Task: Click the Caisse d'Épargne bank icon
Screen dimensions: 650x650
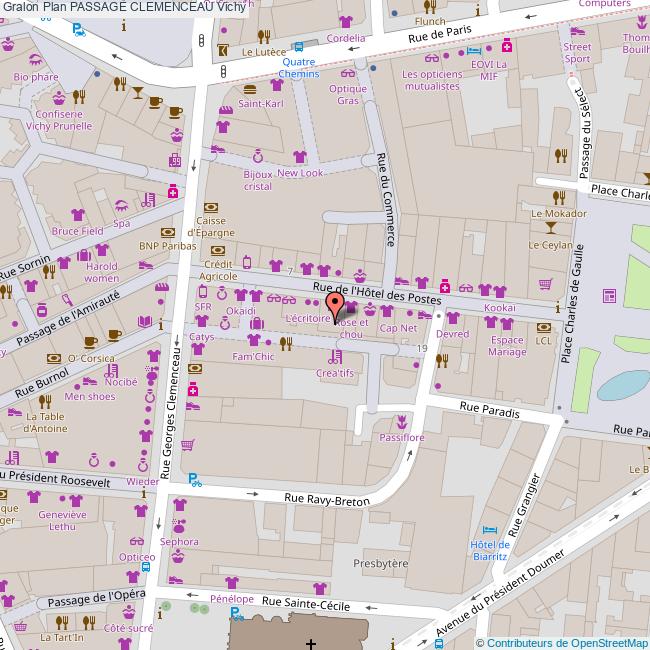Action: click(210, 207)
